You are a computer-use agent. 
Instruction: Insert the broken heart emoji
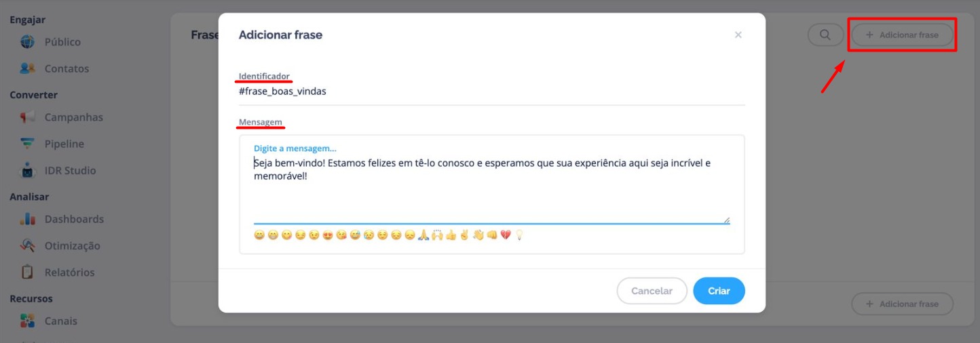506,235
